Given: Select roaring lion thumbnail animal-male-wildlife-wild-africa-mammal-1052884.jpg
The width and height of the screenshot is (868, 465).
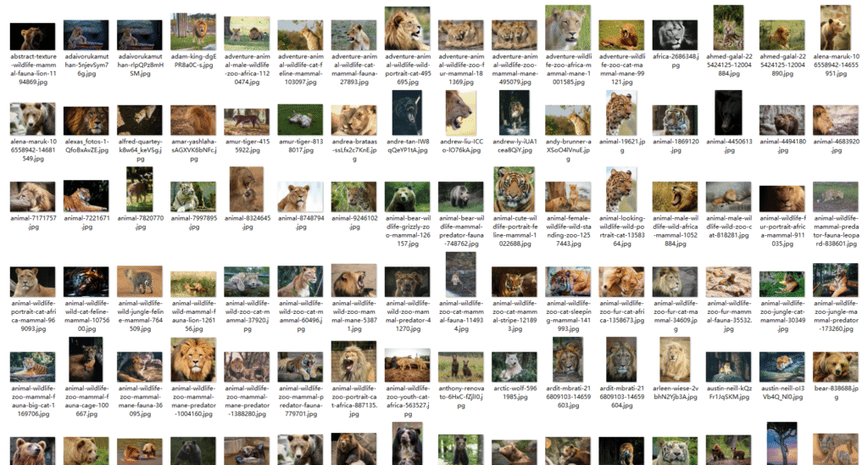Looking at the screenshot, I should 675,197.
